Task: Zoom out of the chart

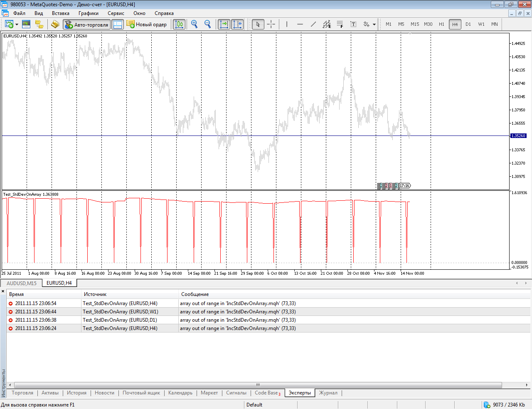Action: (x=207, y=24)
